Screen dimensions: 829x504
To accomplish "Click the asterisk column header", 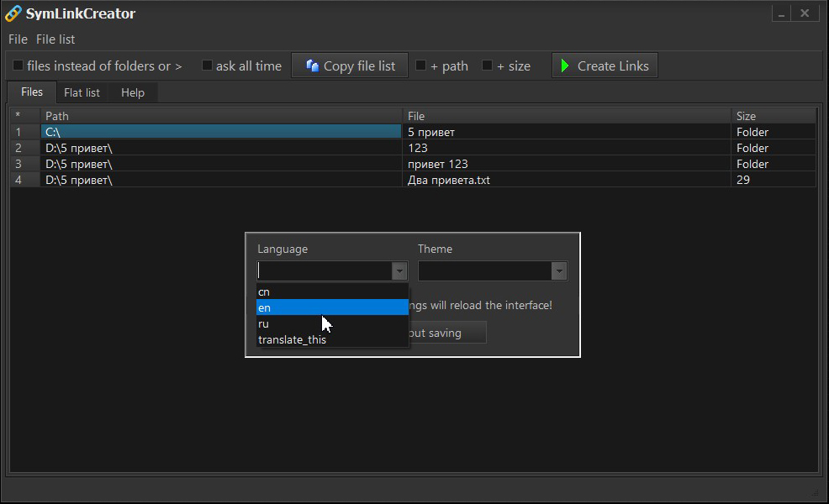I will pyautogui.click(x=25, y=116).
